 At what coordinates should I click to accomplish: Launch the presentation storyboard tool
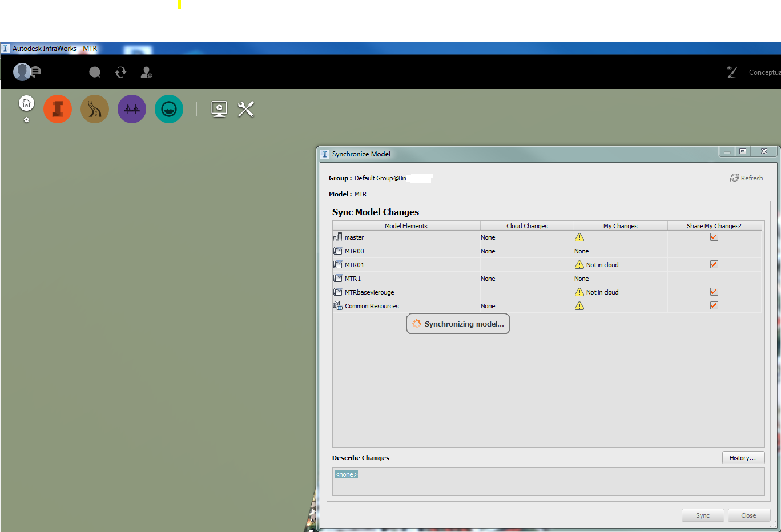[219, 108]
